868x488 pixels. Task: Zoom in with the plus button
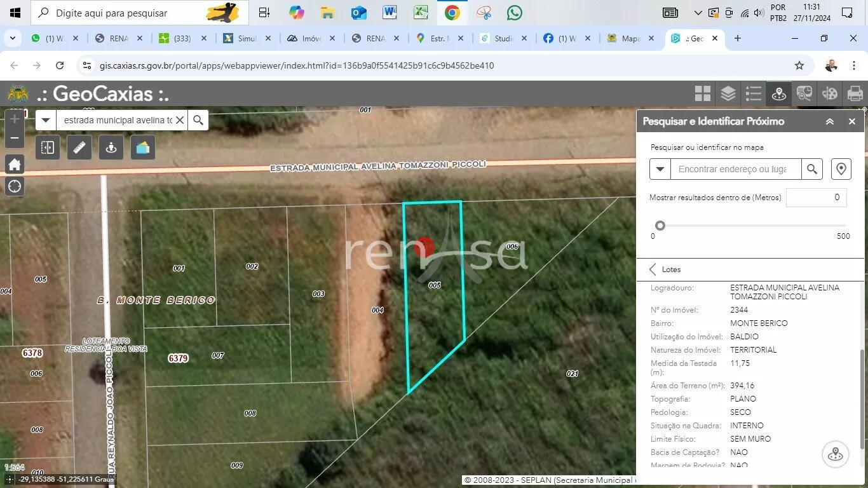pyautogui.click(x=15, y=119)
